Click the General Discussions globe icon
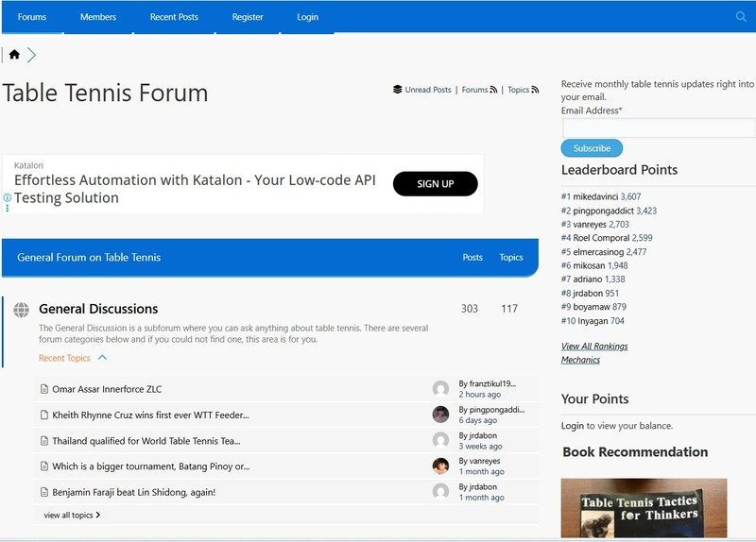 pos(21,310)
